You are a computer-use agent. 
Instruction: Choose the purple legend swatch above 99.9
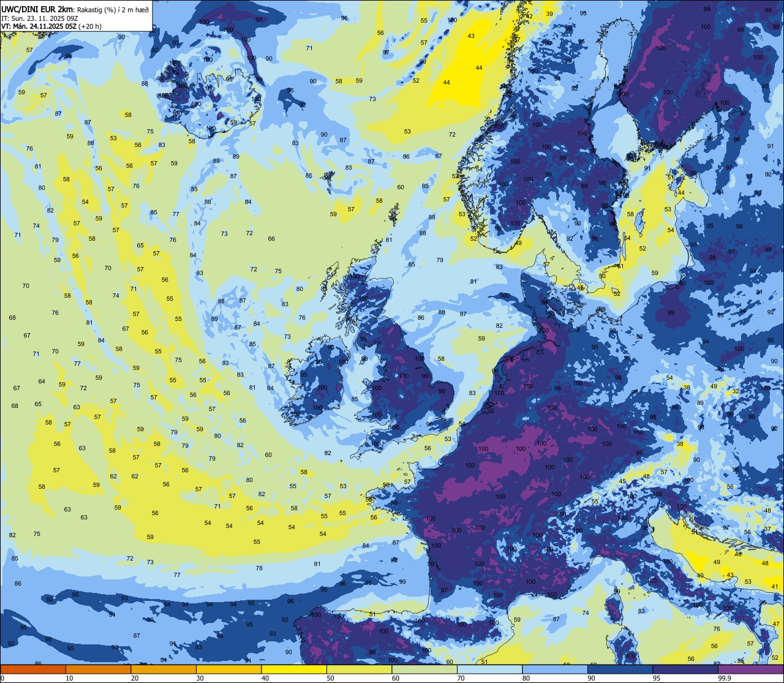[750, 669]
